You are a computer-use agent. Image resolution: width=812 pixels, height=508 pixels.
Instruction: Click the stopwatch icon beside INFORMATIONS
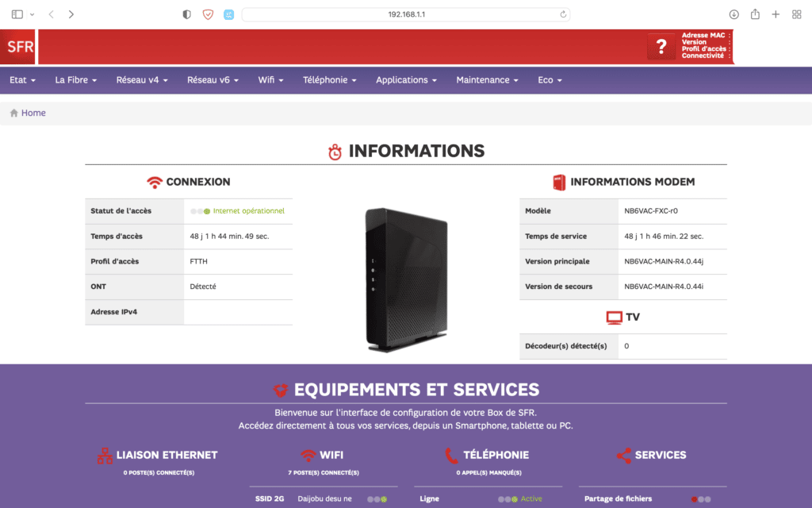click(335, 152)
